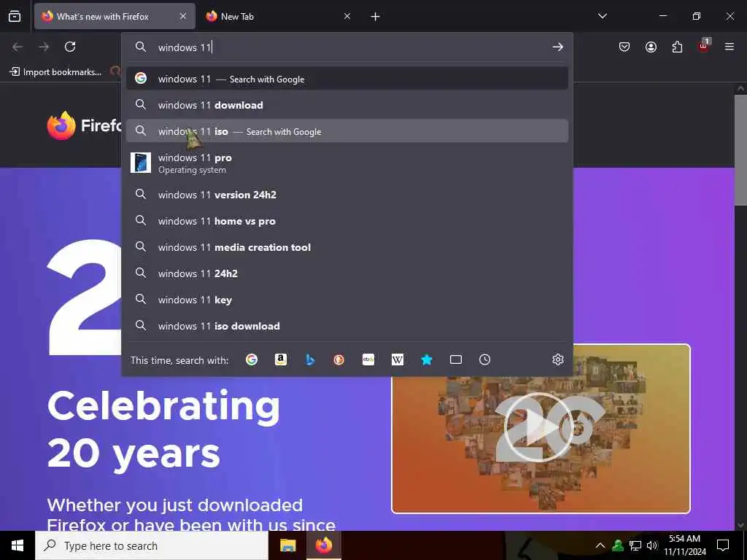
Task: Open the taskbar clock showing 5:54 AM
Action: pyautogui.click(x=685, y=545)
